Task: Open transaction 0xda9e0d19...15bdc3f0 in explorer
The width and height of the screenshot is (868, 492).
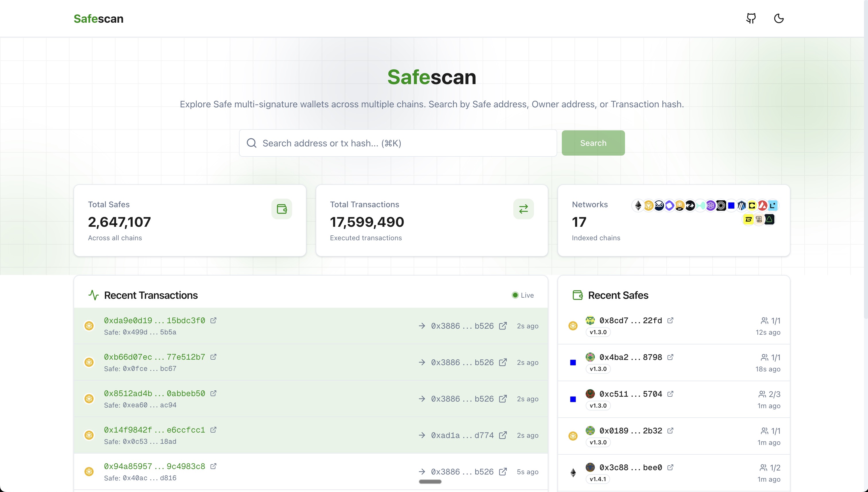Action: pyautogui.click(x=214, y=320)
